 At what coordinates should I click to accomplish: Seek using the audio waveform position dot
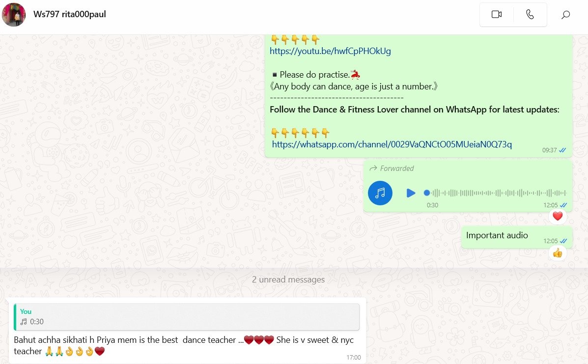point(427,193)
